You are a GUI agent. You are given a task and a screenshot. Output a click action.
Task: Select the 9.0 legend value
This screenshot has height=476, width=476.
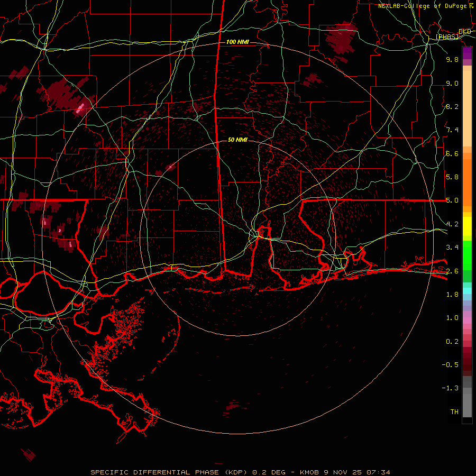tap(452, 83)
